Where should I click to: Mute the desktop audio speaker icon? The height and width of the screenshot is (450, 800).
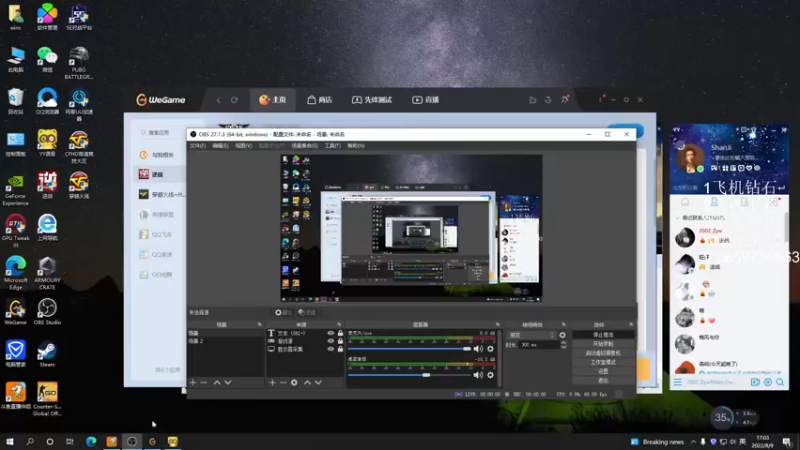[x=478, y=375]
